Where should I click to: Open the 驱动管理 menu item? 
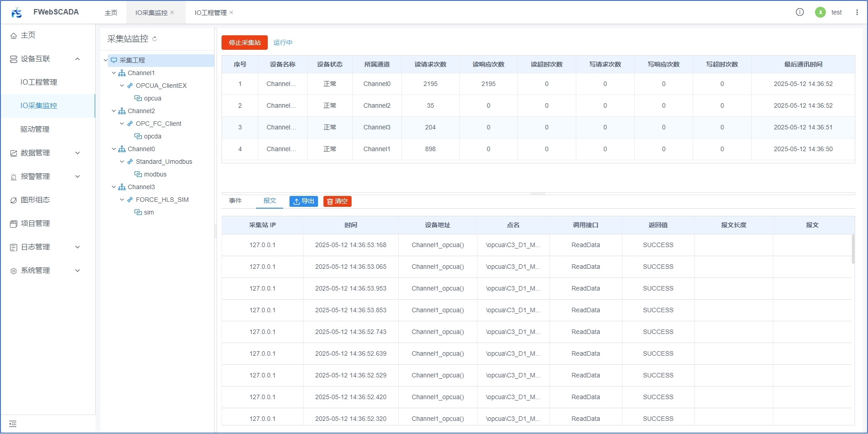coord(35,129)
